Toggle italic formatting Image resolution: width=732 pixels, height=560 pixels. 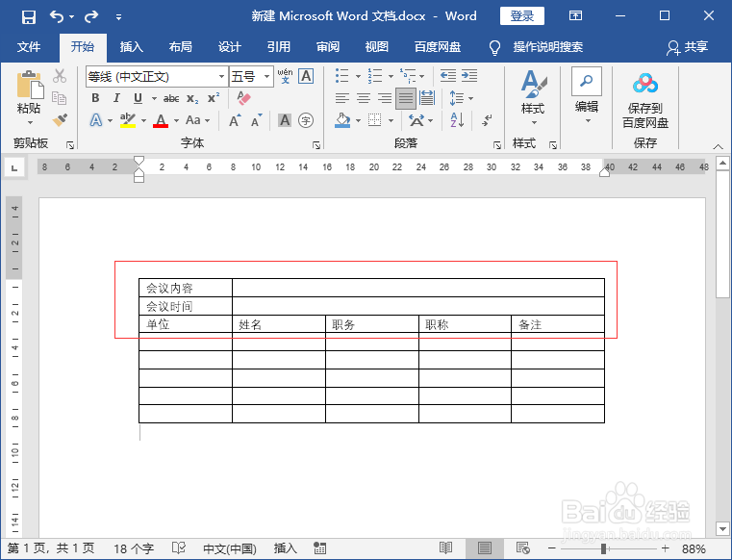[116, 98]
